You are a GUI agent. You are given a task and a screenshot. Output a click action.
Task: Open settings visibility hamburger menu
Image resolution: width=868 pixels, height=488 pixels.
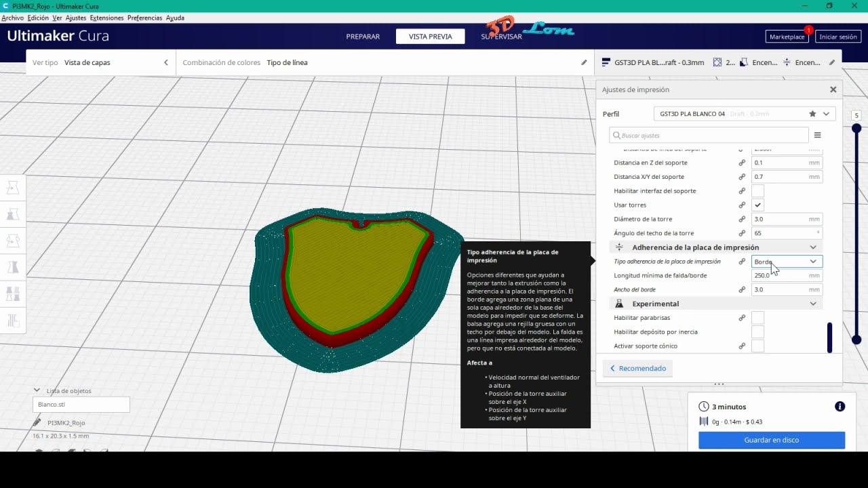[818, 136]
